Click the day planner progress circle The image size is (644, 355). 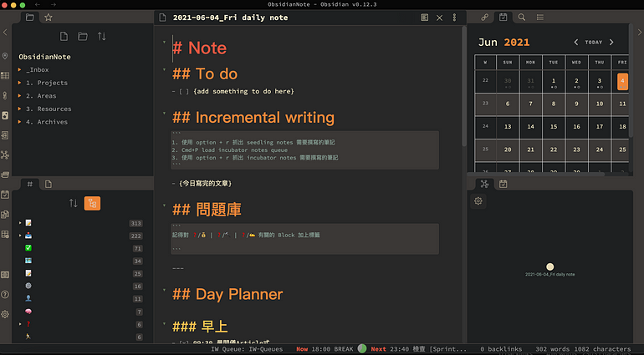pos(362,349)
